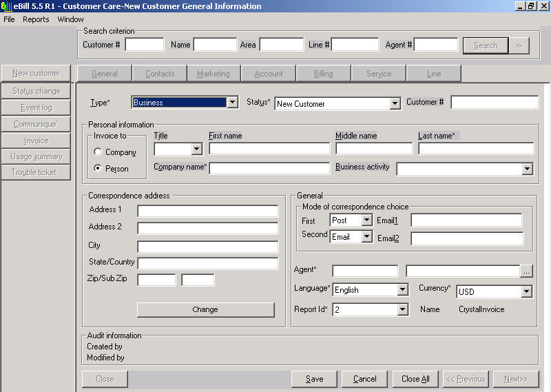
Task: Click the Middle name input field
Action: 374,148
